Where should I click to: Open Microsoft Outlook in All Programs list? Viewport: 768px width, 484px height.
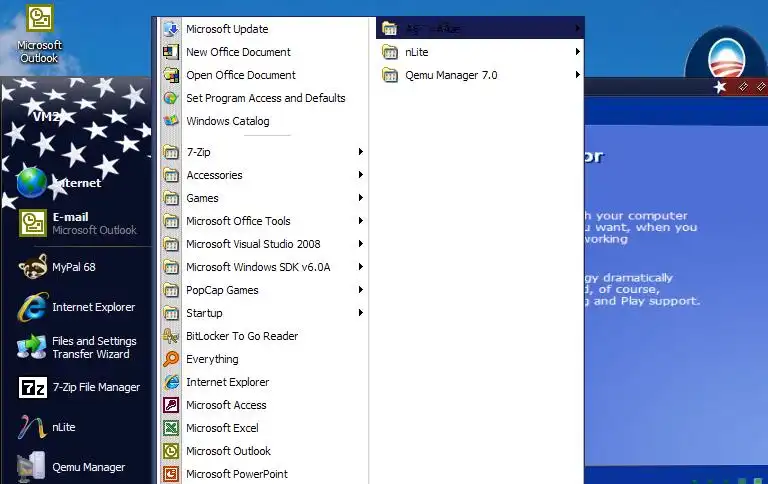[x=264, y=451]
